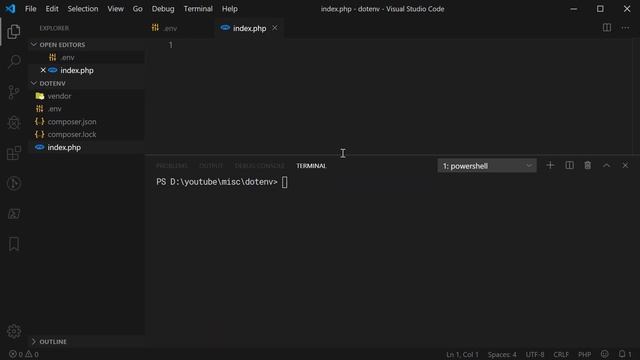The height and width of the screenshot is (360, 640).
Task: Open the Selection menu
Action: 83,9
